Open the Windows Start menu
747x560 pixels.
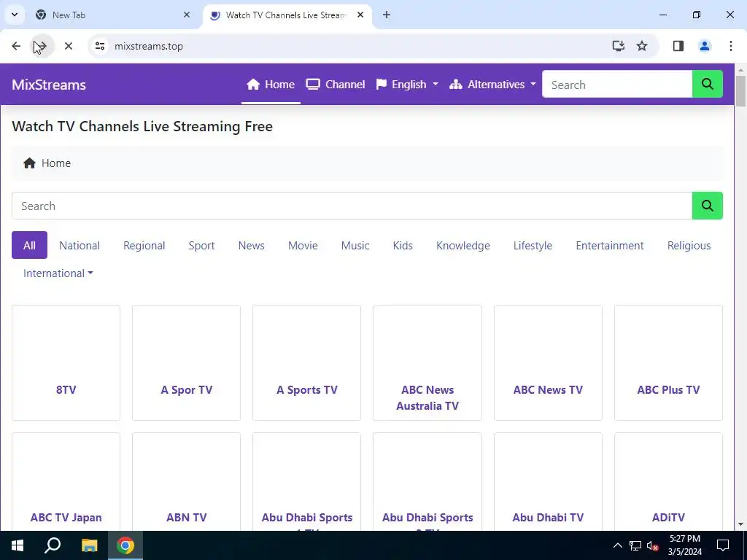coord(18,545)
